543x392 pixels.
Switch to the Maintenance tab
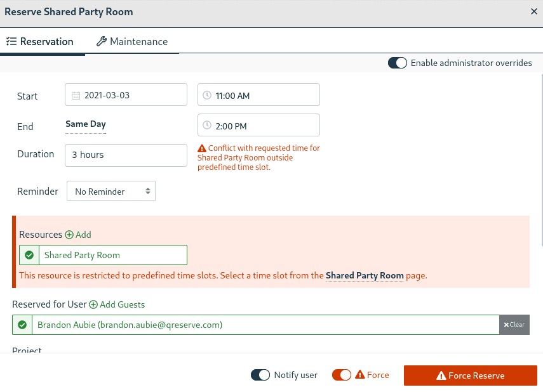132,42
